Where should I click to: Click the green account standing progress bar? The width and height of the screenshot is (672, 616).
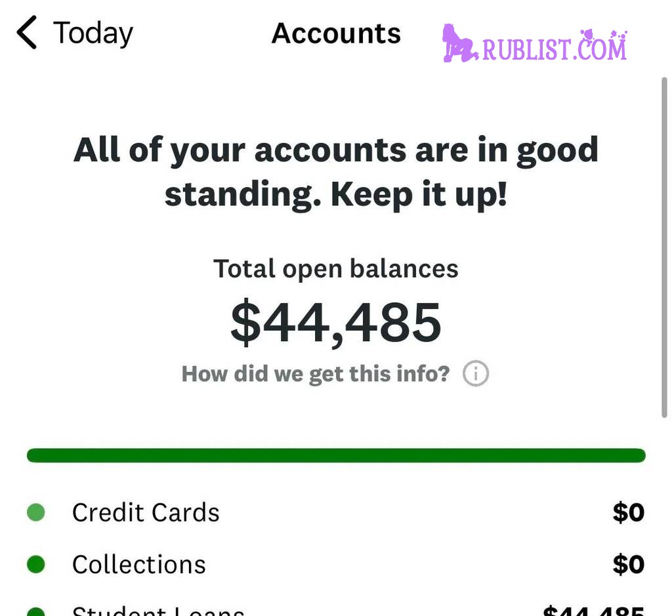coord(336,455)
